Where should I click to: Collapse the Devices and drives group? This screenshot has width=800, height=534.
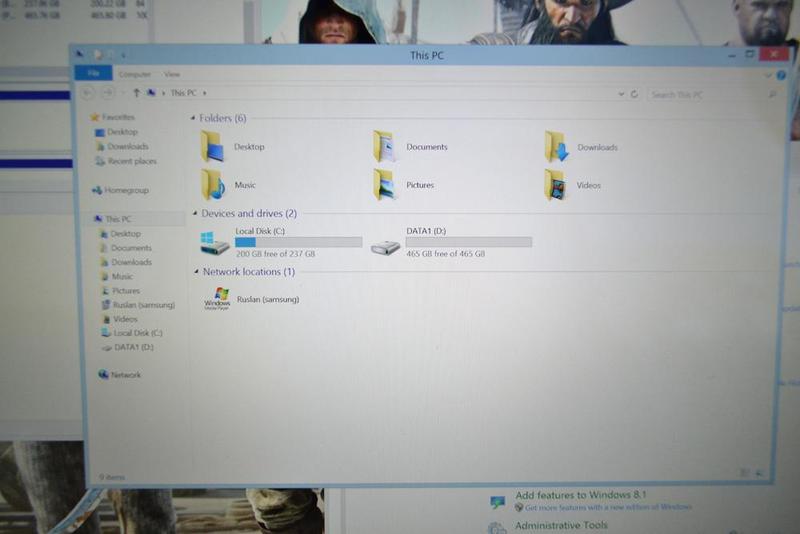[x=194, y=214]
